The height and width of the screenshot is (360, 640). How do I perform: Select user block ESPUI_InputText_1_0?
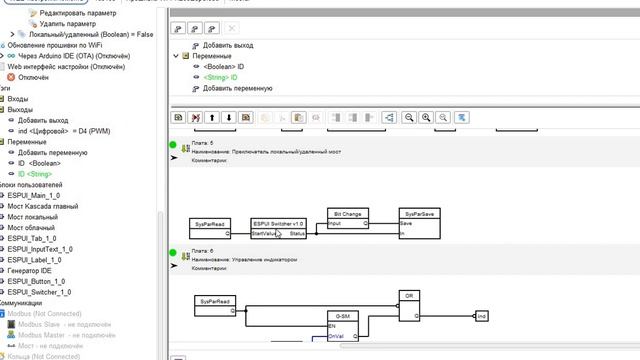click(x=40, y=249)
